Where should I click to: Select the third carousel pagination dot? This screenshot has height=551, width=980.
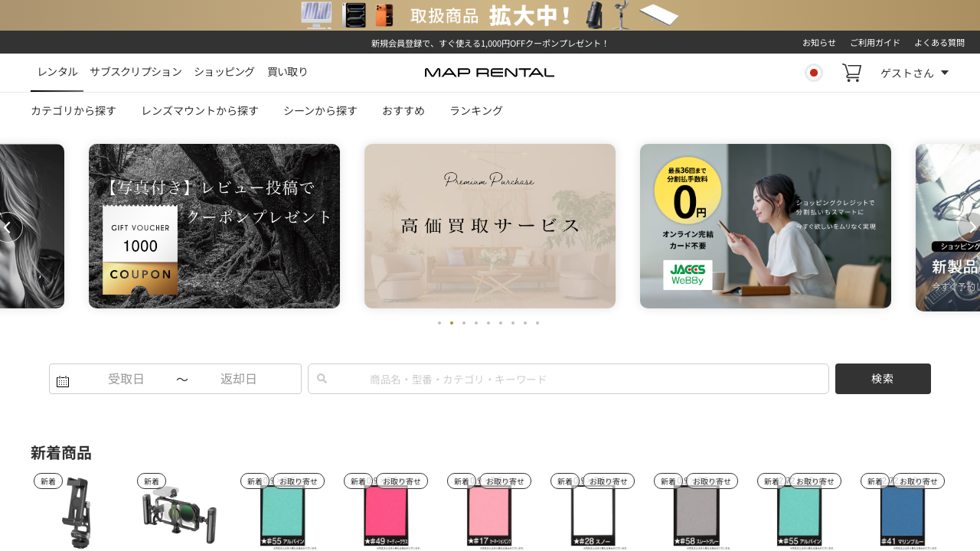[464, 323]
